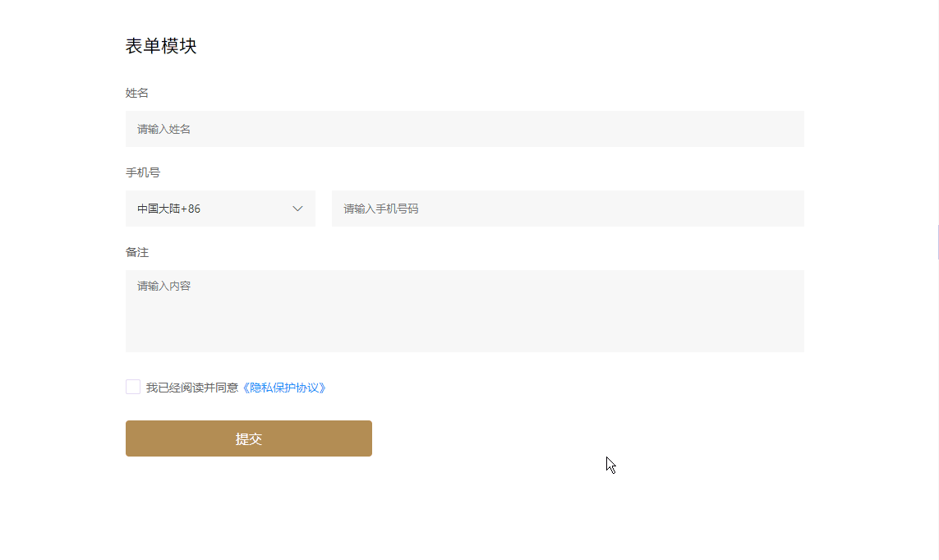Click into the 请输入内容 remarks textarea
This screenshot has height=560, width=939.
(x=465, y=311)
